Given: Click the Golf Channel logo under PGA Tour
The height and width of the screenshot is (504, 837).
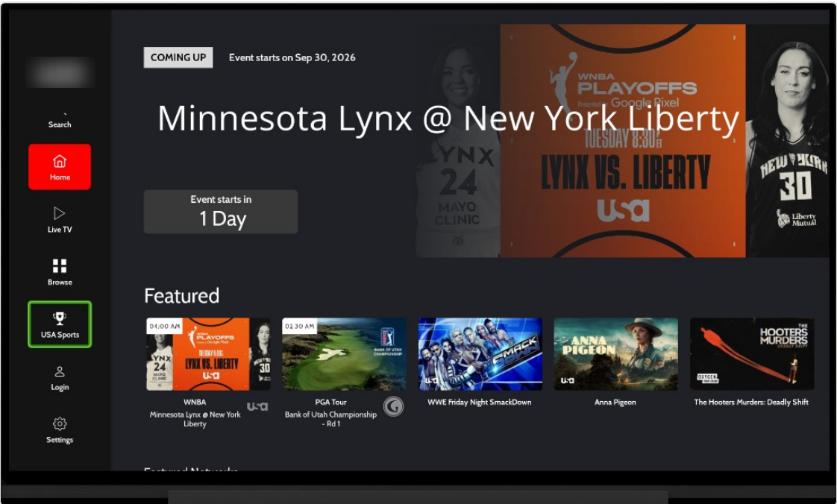Looking at the screenshot, I should 393,406.
